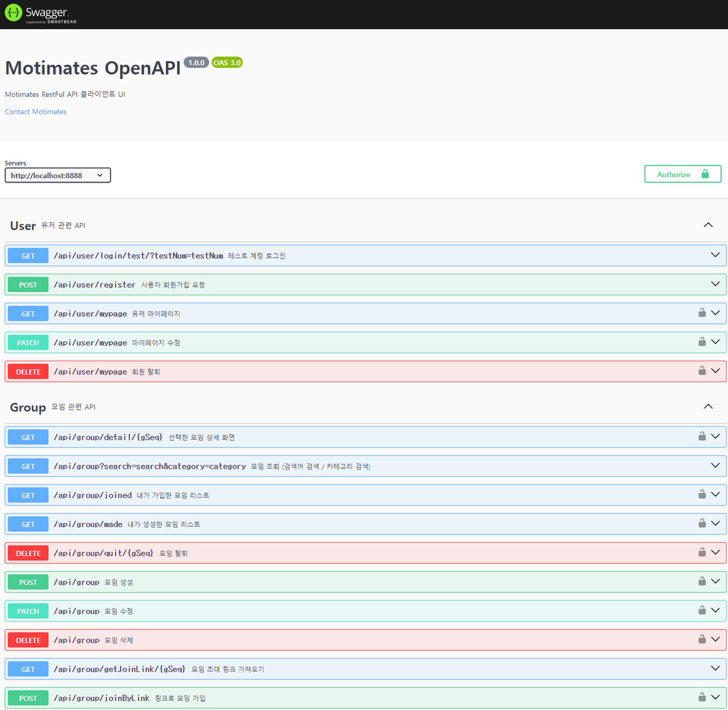Viewport: 728px width, 710px height.
Task: Click lock icon on PATCH /api/group row
Action: point(702,610)
